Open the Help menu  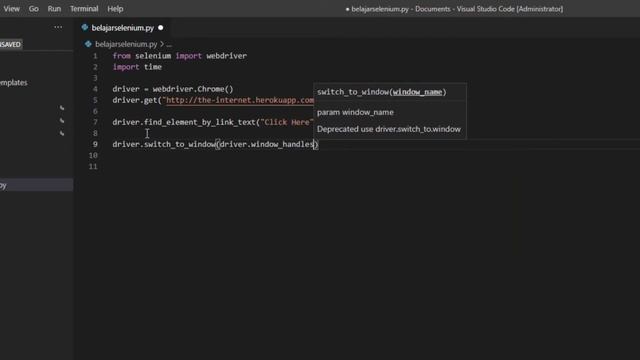click(115, 9)
